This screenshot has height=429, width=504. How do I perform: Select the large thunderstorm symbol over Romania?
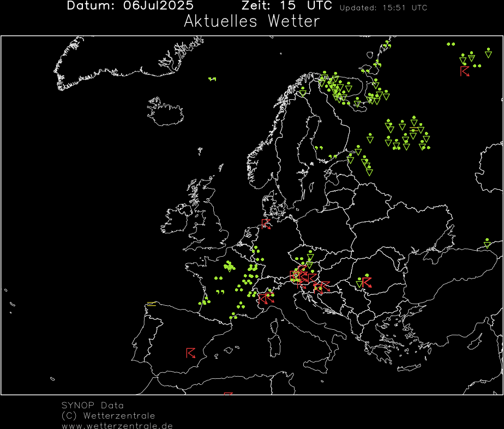[367, 282]
